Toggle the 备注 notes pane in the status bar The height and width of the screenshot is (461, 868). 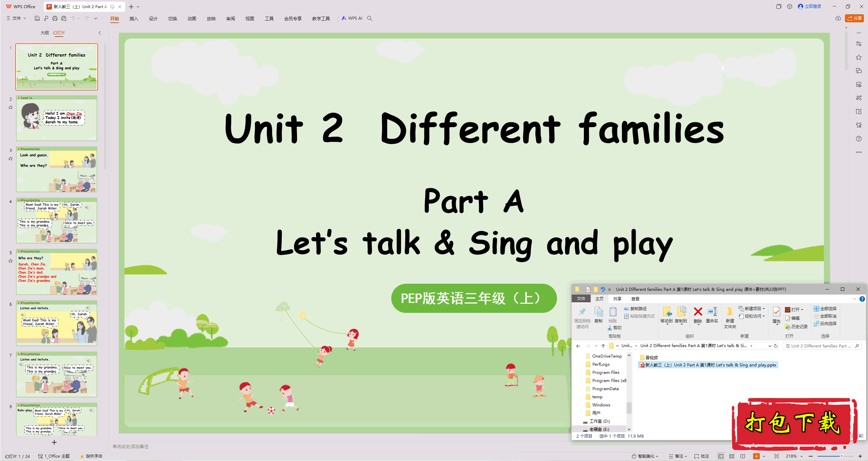click(x=678, y=456)
